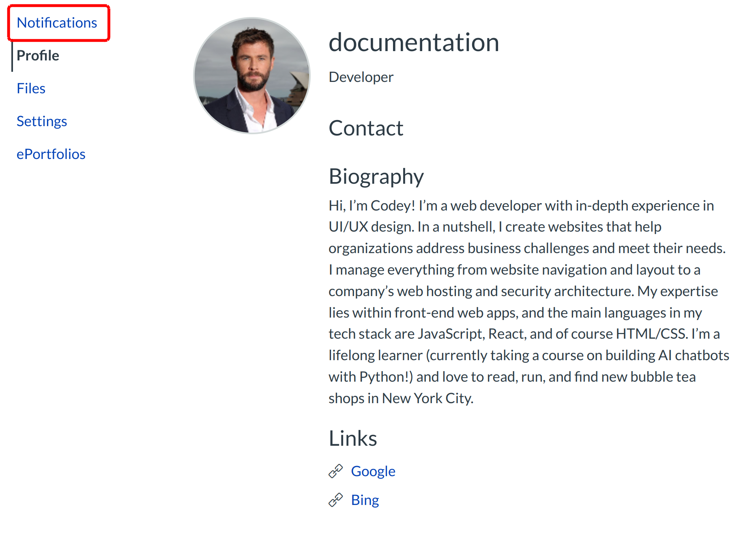Click the chain-link icon beside Google

tap(335, 471)
